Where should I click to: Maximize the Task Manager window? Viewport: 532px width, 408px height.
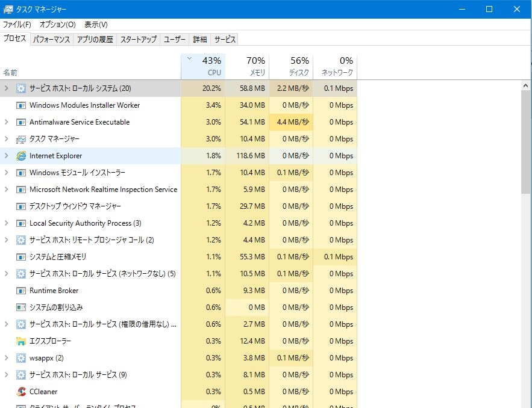(489, 9)
